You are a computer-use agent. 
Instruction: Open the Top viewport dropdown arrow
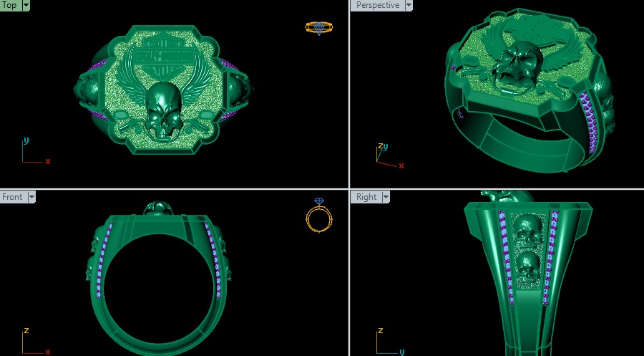pos(26,5)
